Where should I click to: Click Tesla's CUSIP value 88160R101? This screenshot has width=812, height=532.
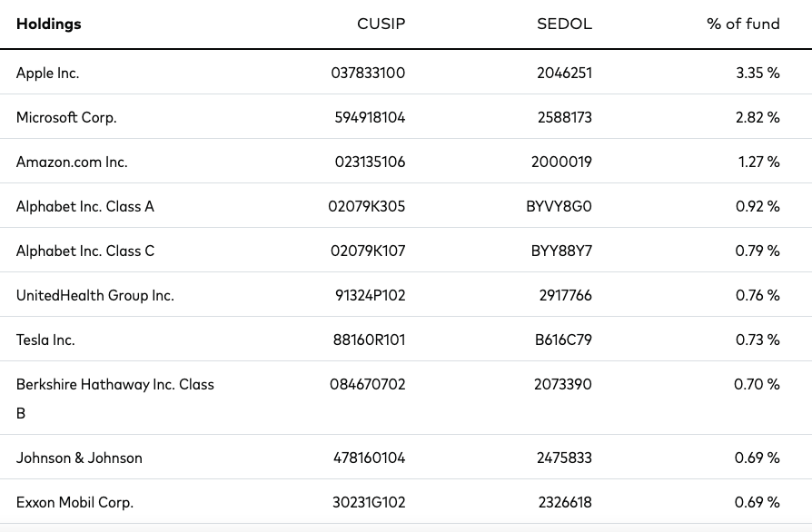(370, 340)
